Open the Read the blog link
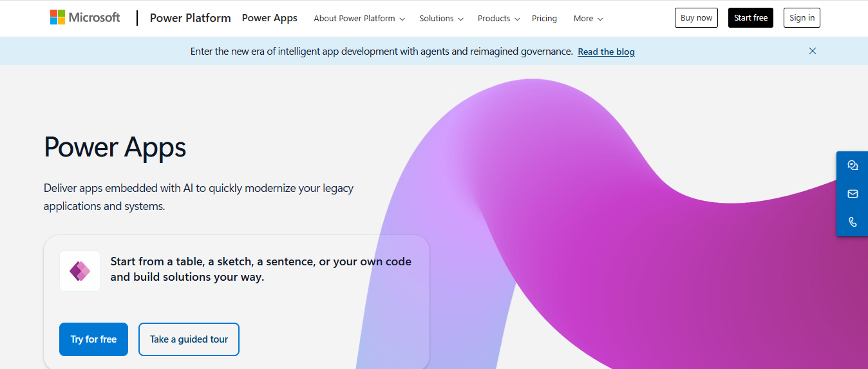 pyautogui.click(x=606, y=52)
